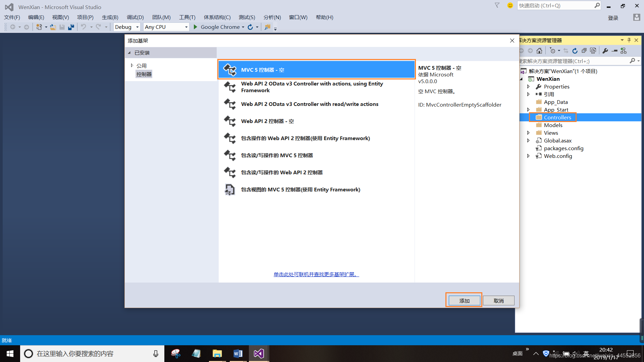Open the 生成(B) menu
This screenshot has width=644, height=362.
(110, 17)
